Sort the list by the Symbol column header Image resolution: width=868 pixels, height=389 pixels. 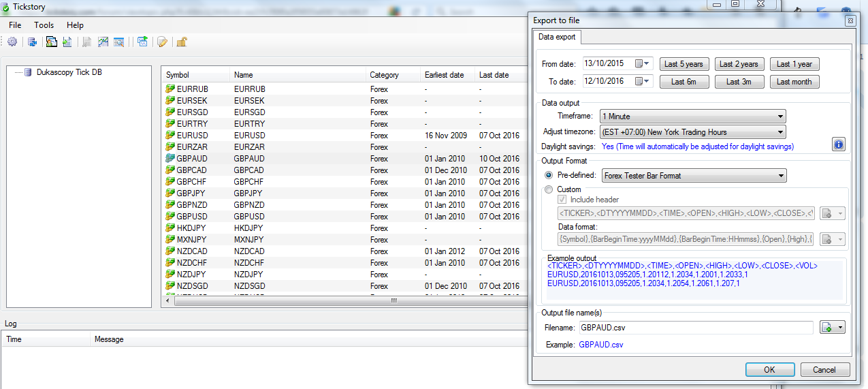[x=196, y=75]
